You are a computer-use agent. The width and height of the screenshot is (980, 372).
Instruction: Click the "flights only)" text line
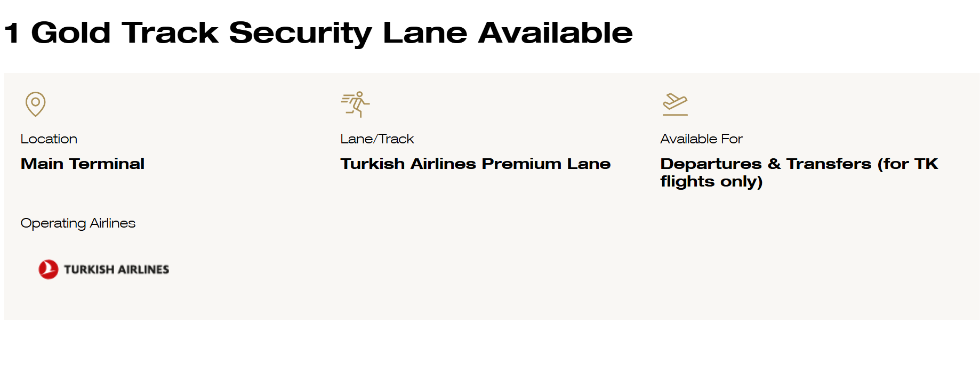tap(711, 182)
